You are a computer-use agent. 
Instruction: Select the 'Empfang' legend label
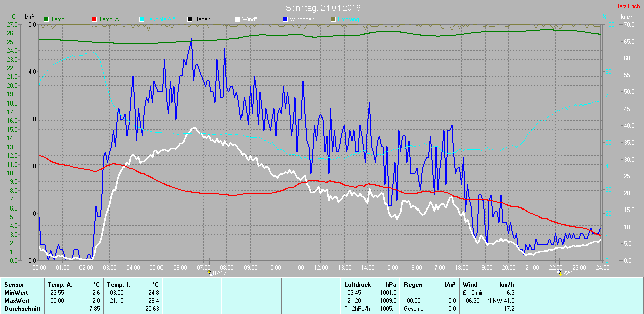pos(349,19)
